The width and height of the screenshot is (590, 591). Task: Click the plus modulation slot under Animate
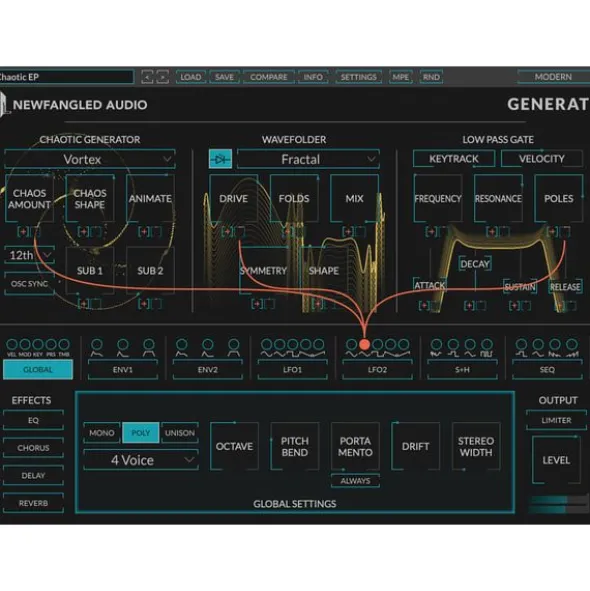pyautogui.click(x=144, y=231)
